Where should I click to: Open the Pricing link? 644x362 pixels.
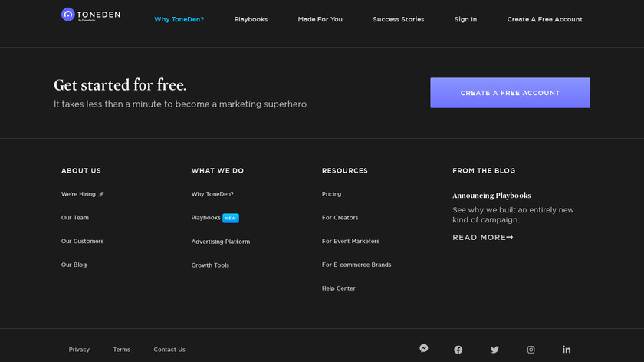pyautogui.click(x=331, y=194)
